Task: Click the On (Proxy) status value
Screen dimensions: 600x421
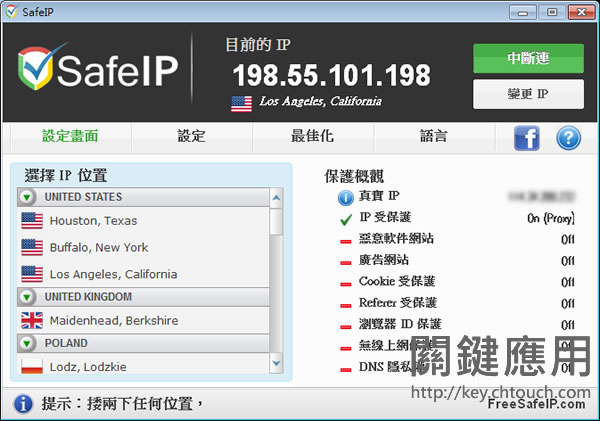Action: [551, 219]
